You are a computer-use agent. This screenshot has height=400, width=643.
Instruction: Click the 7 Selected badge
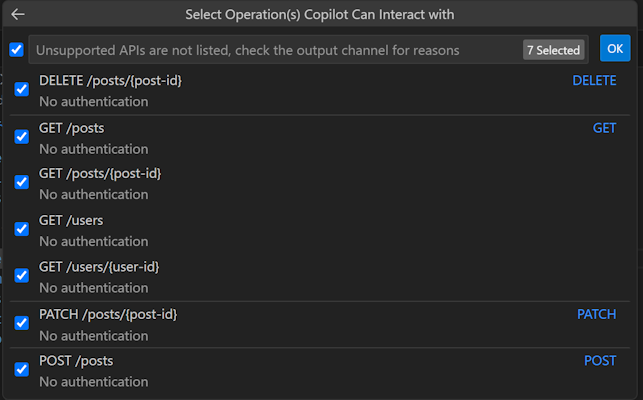click(553, 50)
